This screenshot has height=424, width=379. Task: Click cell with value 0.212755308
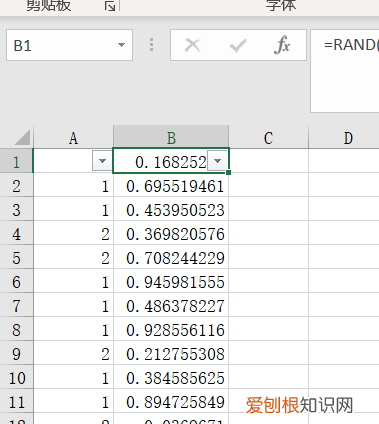[171, 353]
